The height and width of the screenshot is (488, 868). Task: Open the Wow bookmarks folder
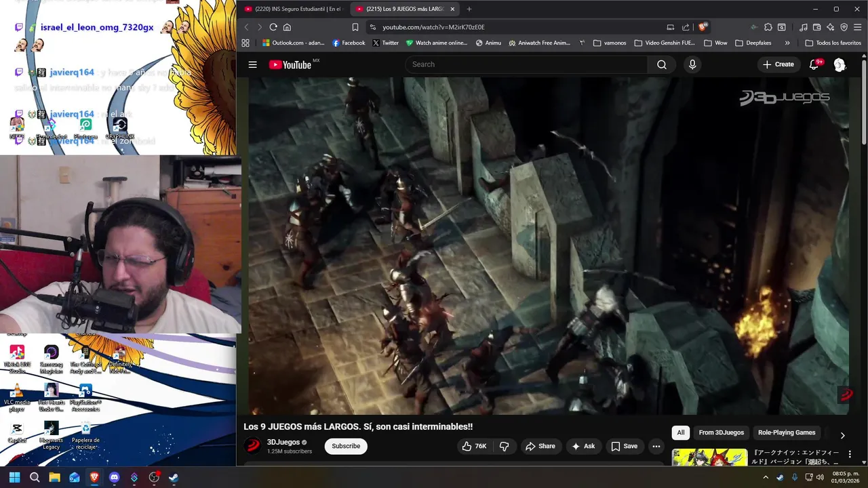(715, 43)
